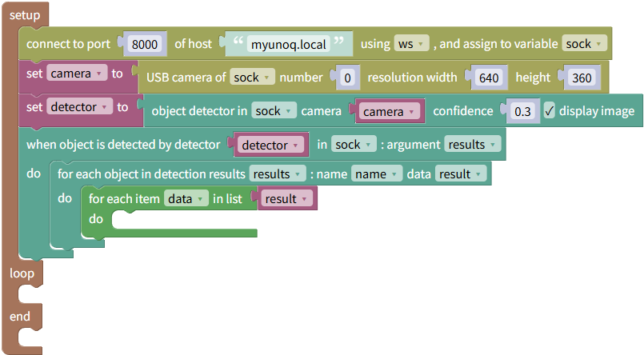Open sock variable dropdown in connect block
This screenshot has width=644, height=355.
pos(584,43)
